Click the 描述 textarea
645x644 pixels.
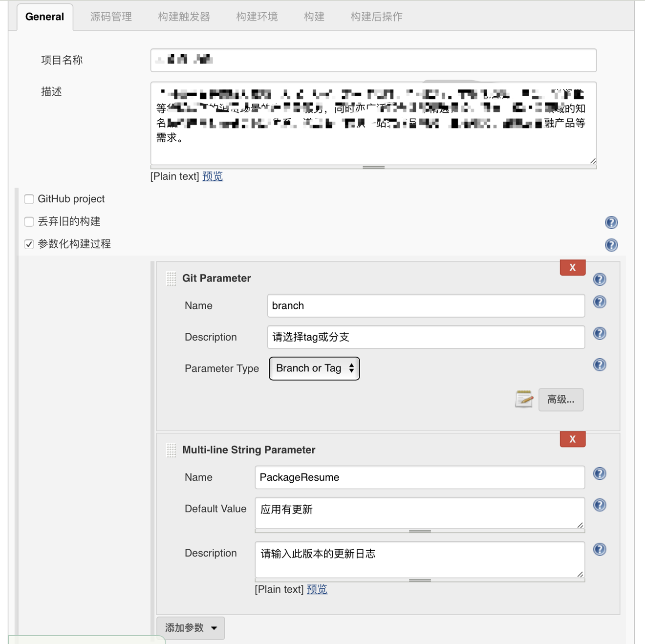pos(373,123)
